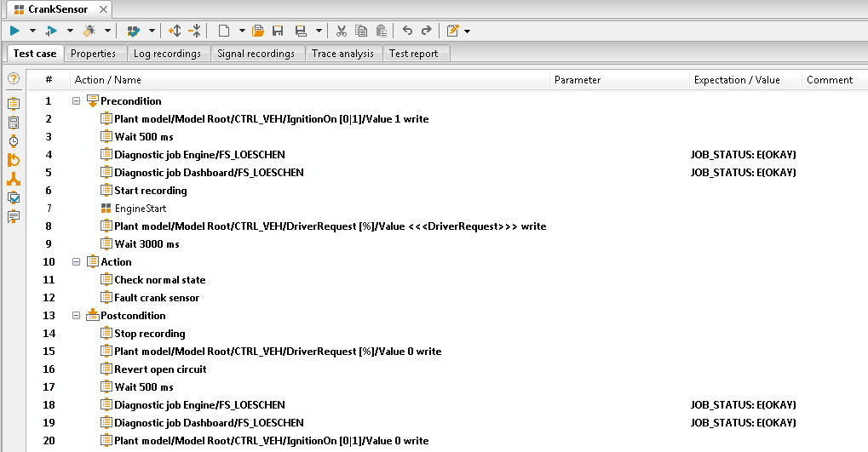The height and width of the screenshot is (452, 868).
Task: Click the comment note icon in sidebar
Action: coord(14,216)
